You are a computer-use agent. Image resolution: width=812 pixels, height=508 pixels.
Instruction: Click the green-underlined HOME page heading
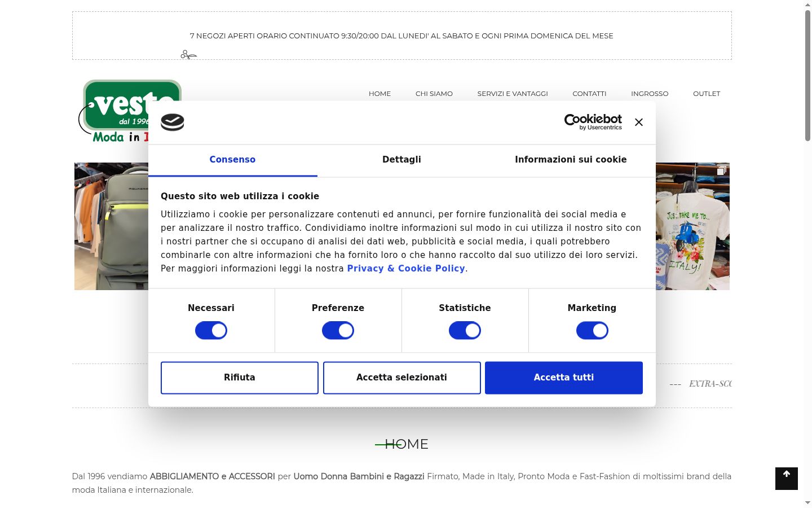tap(406, 444)
